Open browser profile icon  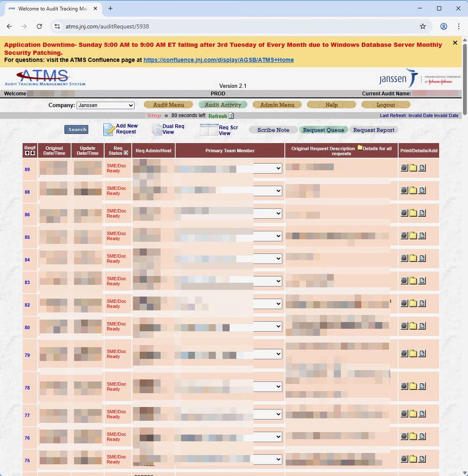443,27
